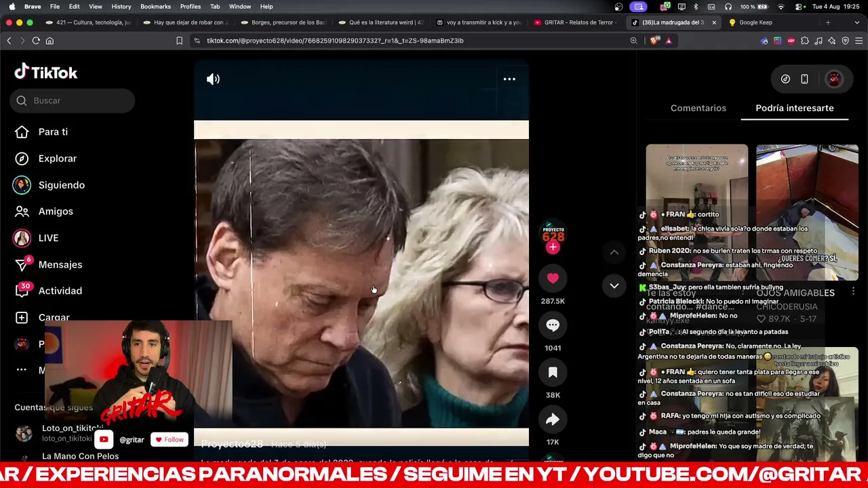Open the video more options menu
Viewport: 868px width, 488px height.
[x=509, y=79]
